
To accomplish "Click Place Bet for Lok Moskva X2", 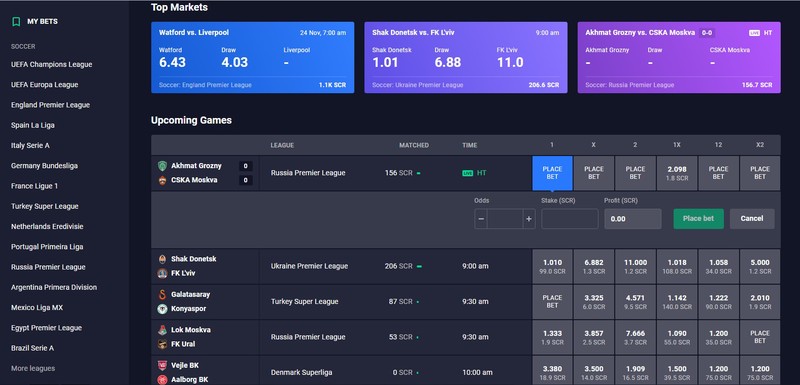I will pos(760,338).
